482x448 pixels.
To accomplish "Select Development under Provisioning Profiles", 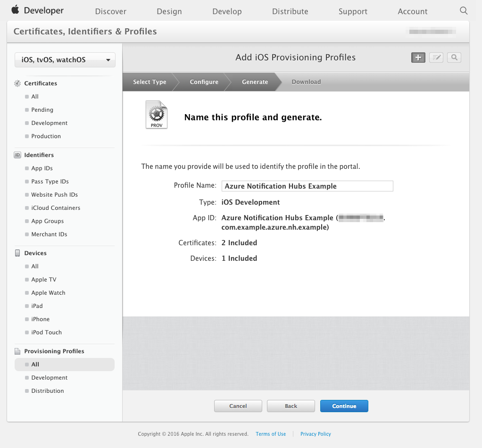I will [49, 377].
